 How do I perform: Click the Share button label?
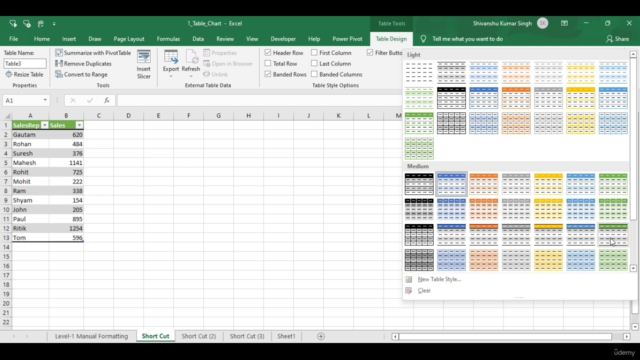[622, 39]
